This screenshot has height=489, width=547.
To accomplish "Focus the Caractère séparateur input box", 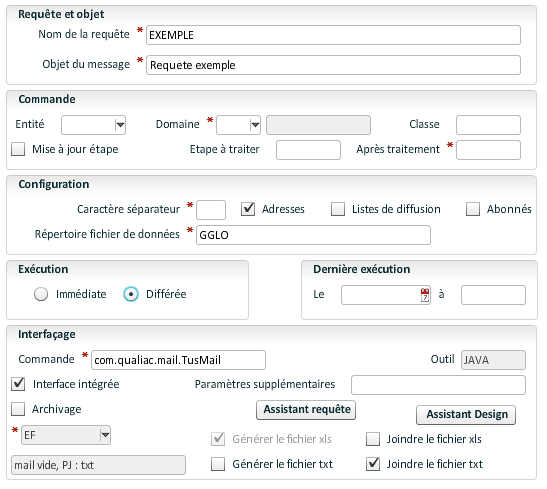I will pyautogui.click(x=211, y=210).
